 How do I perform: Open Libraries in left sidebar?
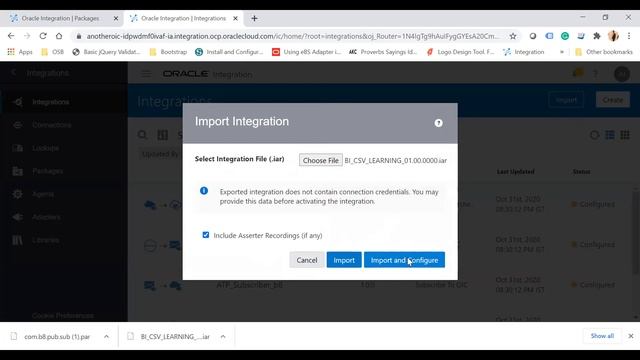coord(46,240)
